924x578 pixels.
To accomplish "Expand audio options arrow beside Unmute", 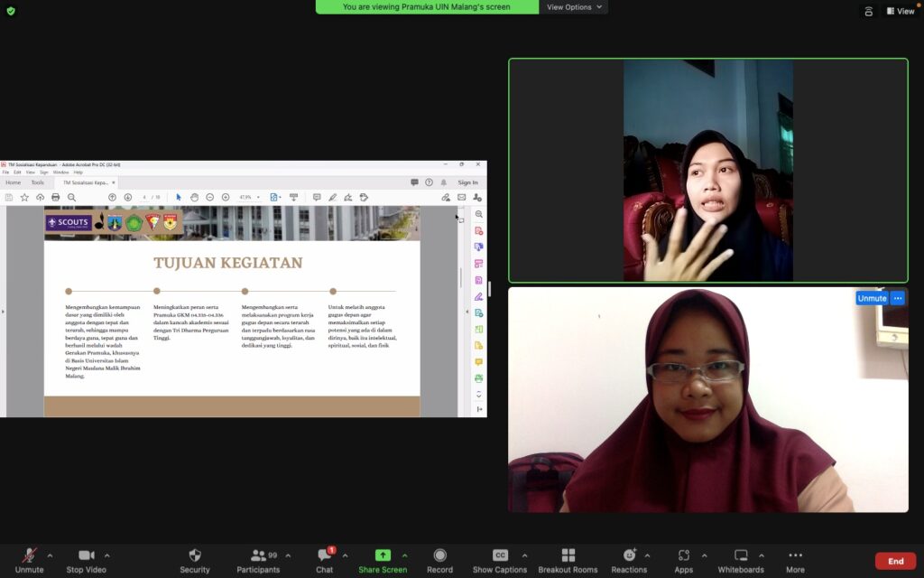I will pos(50,555).
